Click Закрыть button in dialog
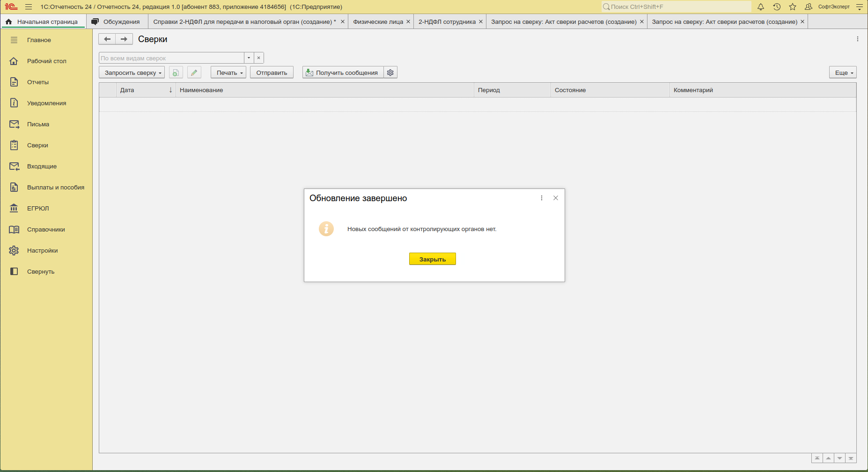 (x=433, y=259)
